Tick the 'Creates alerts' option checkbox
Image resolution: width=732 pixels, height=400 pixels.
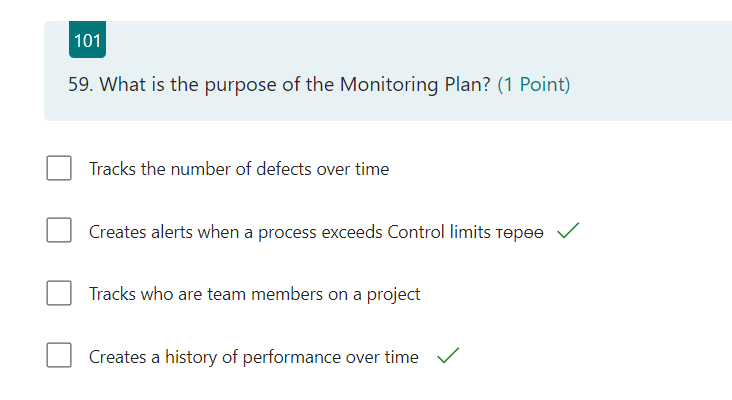59,231
